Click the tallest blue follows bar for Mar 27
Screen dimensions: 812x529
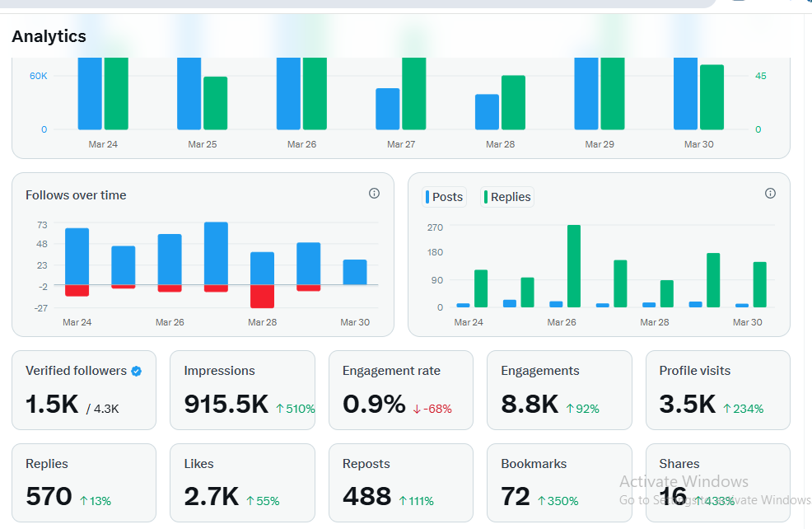tap(216, 253)
